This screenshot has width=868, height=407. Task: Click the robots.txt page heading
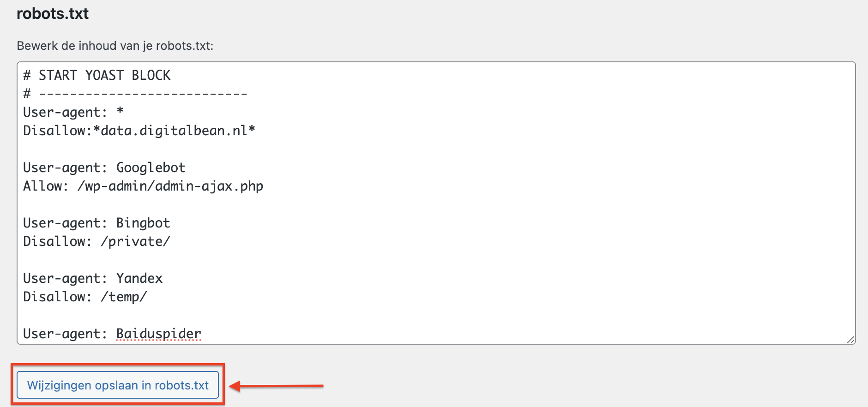coord(52,13)
